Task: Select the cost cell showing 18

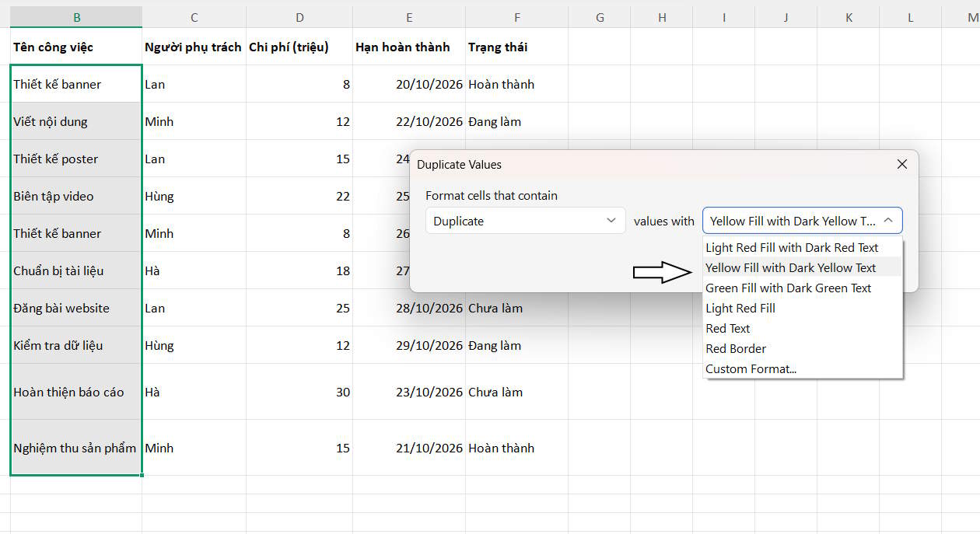Action: pos(299,270)
